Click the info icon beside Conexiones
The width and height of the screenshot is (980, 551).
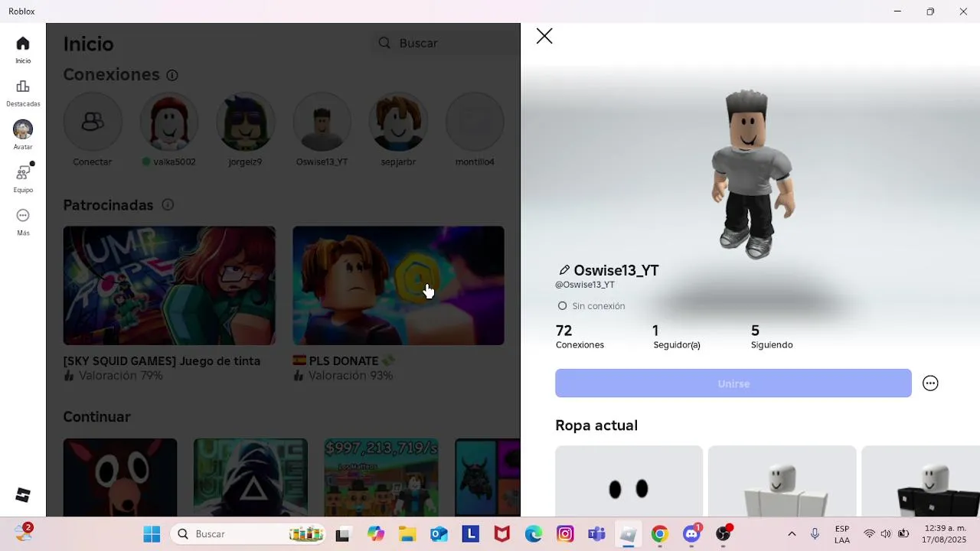172,75
